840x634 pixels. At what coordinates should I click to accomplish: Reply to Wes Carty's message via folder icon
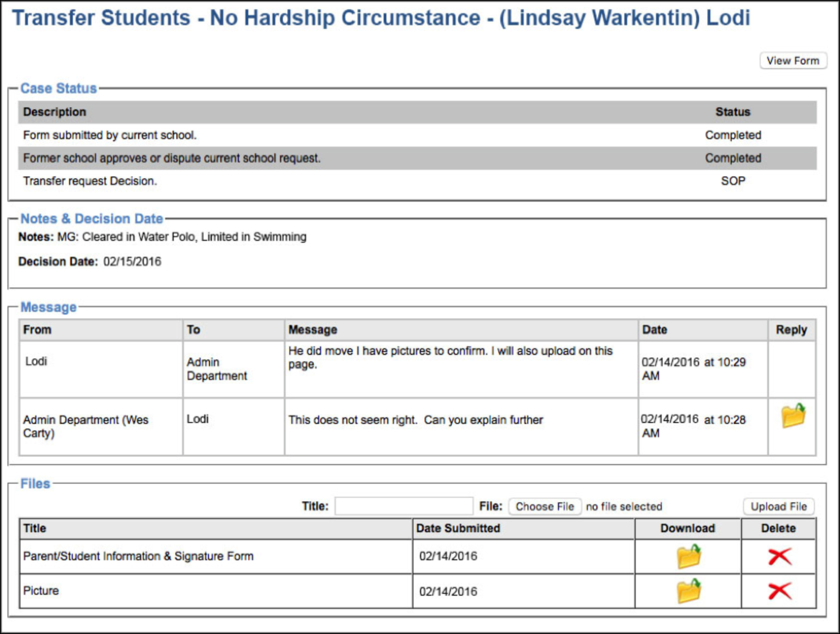(x=793, y=416)
